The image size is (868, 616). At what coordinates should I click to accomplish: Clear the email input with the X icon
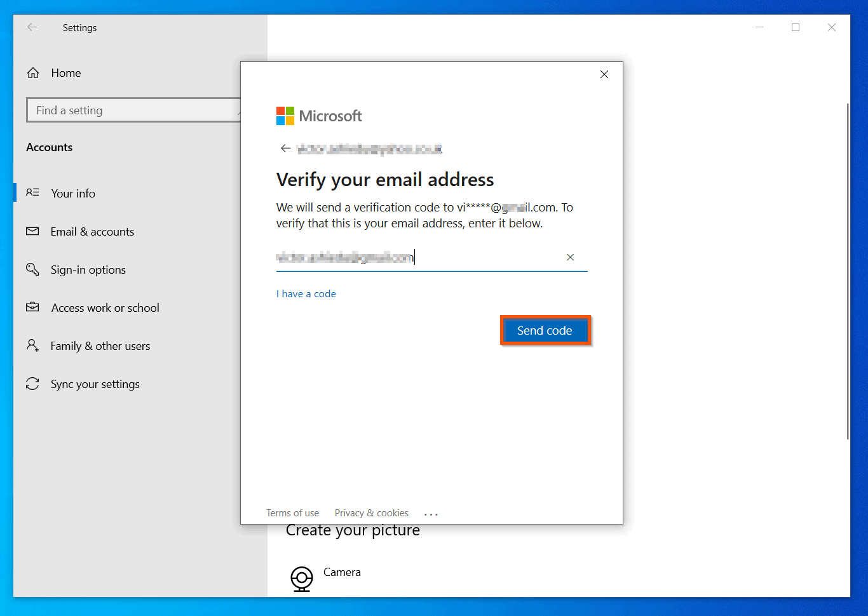click(570, 257)
